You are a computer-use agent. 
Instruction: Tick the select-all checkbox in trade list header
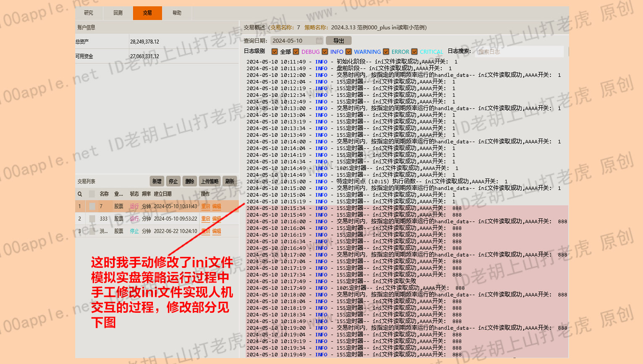(x=92, y=194)
